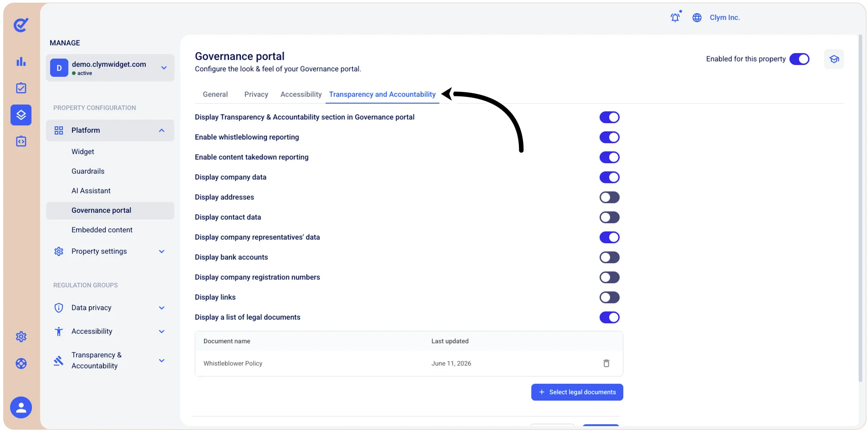Open AI Assistant in the sidebar
This screenshot has width=868, height=432.
[91, 191]
